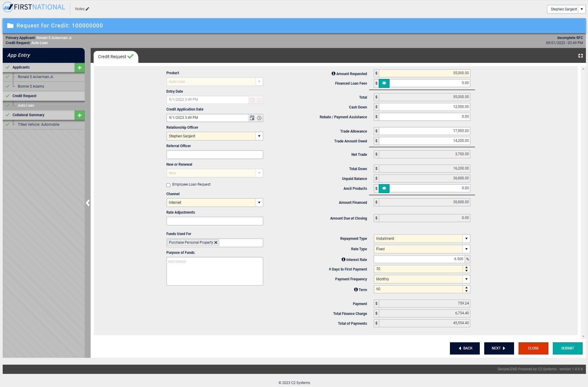Open Entry Date calendar picker

(252, 100)
